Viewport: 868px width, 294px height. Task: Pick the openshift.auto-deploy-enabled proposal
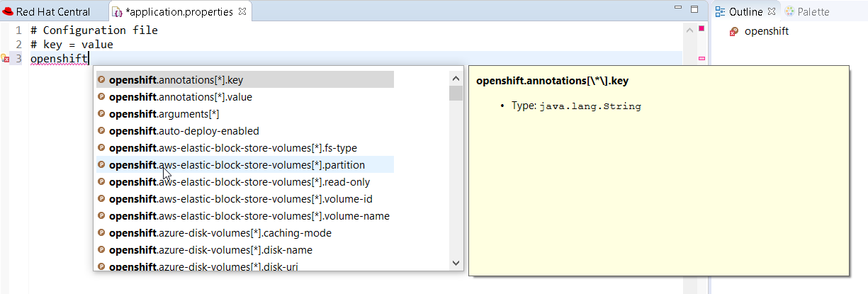[244, 131]
